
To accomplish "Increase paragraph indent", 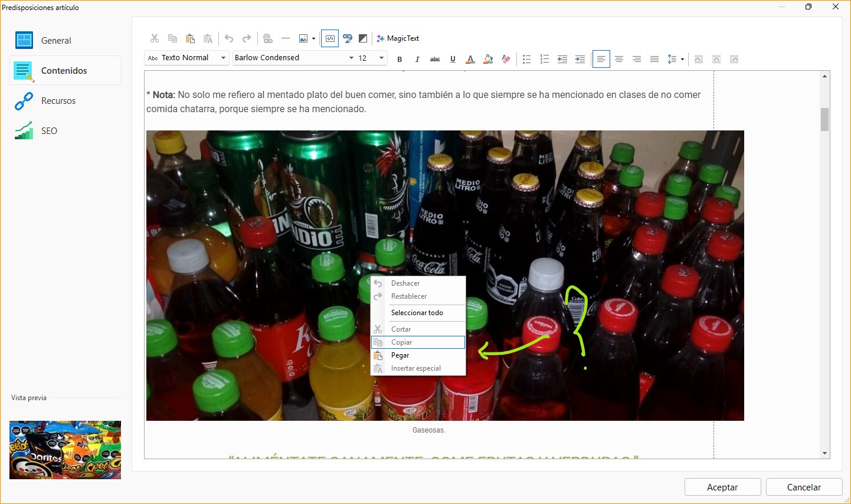I will click(x=580, y=59).
